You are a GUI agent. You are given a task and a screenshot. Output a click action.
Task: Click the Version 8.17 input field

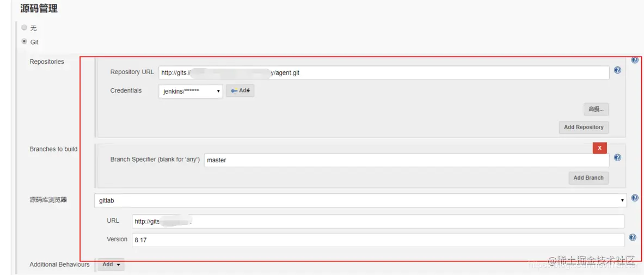point(378,240)
